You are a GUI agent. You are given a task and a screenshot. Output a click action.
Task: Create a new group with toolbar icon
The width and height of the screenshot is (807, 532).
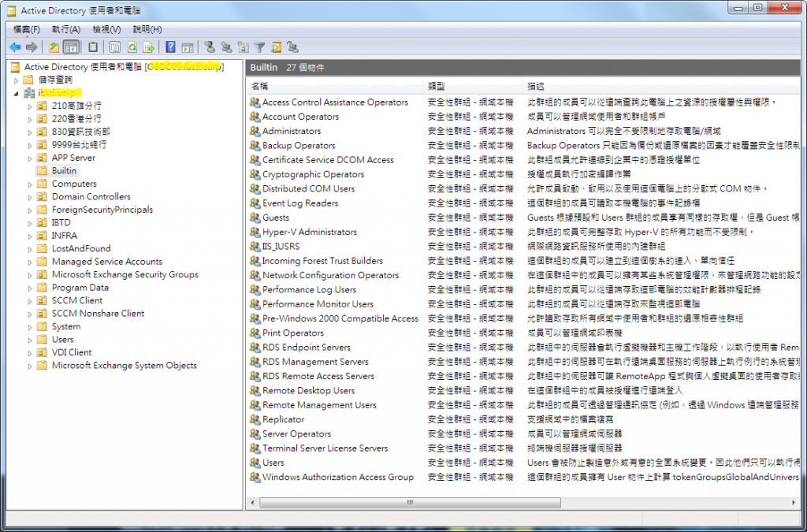coord(226,47)
